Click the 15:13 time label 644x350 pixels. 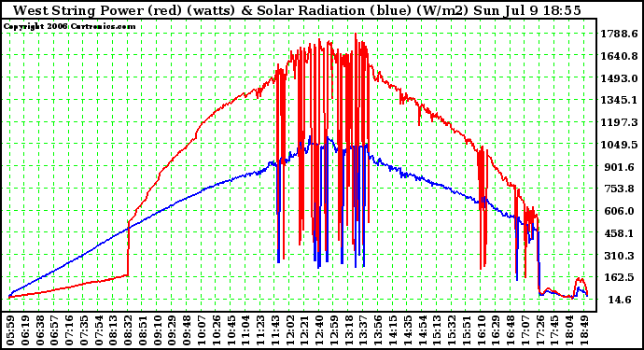pyautogui.click(x=437, y=330)
